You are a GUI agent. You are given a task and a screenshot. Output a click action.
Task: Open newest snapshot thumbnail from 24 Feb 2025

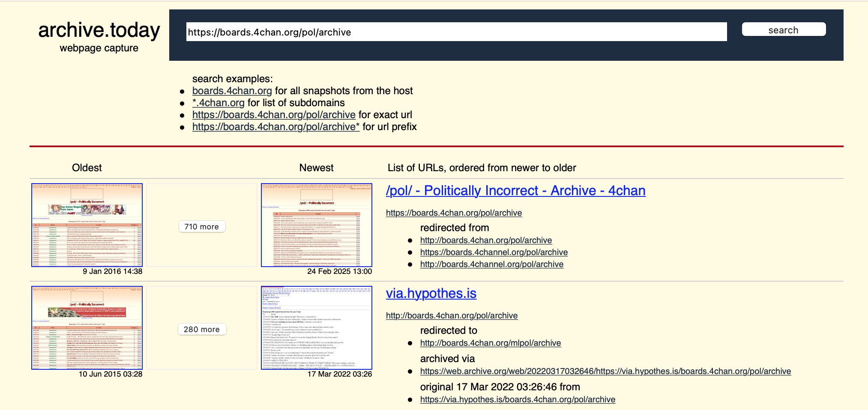pos(317,225)
